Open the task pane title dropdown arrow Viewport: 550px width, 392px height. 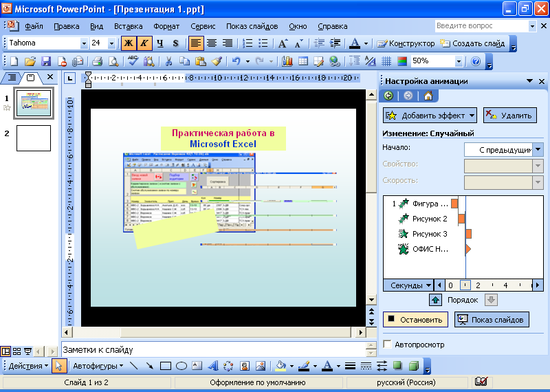529,81
